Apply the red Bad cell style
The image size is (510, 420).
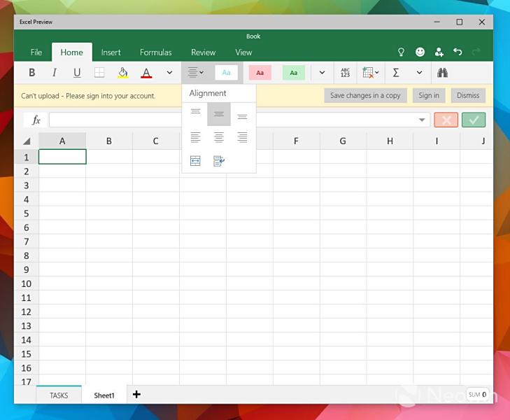[x=260, y=73]
